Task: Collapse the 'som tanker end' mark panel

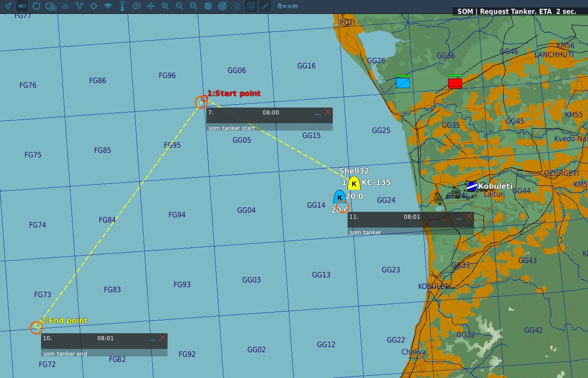Action: coord(152,339)
